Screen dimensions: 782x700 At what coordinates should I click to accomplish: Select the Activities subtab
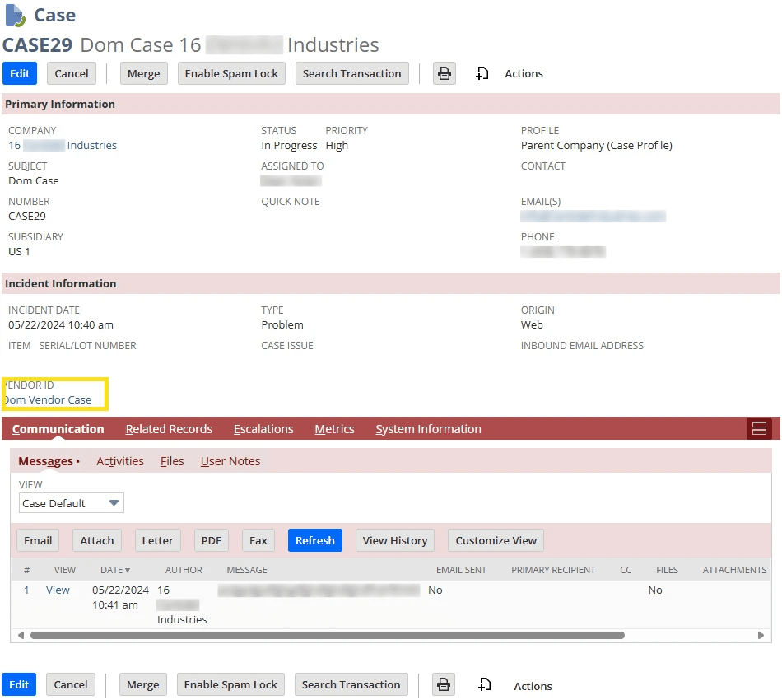(119, 461)
